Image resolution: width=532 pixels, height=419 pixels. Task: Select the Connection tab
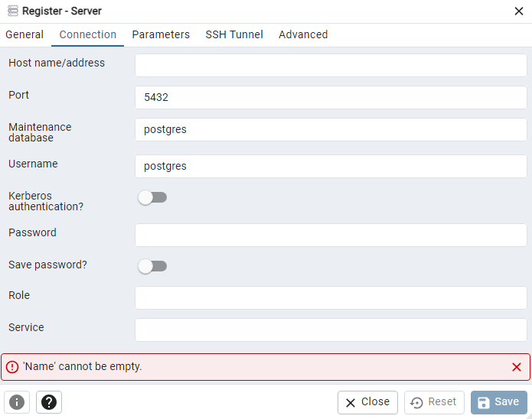pyautogui.click(x=88, y=34)
